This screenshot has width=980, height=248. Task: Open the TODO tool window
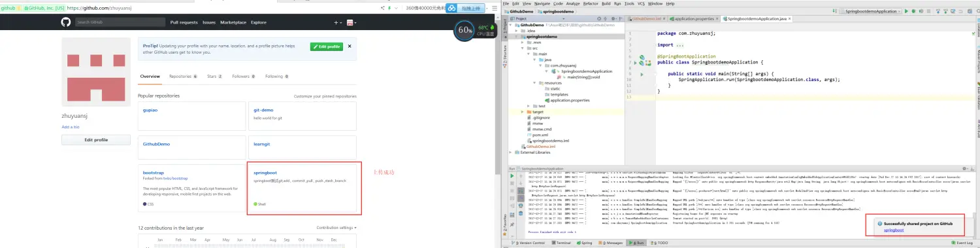point(659,243)
